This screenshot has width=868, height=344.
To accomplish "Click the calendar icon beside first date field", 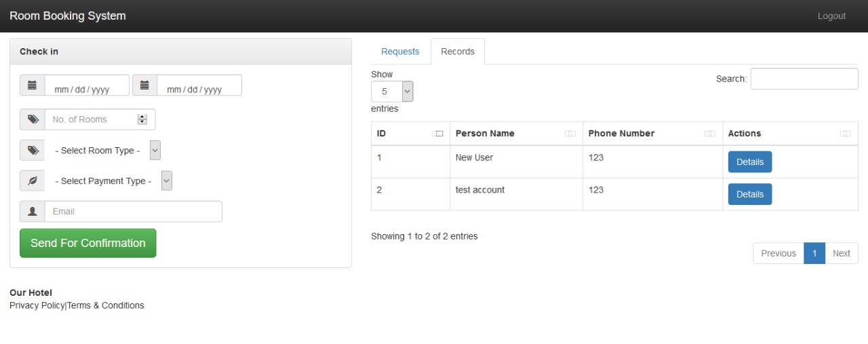I will 32,85.
